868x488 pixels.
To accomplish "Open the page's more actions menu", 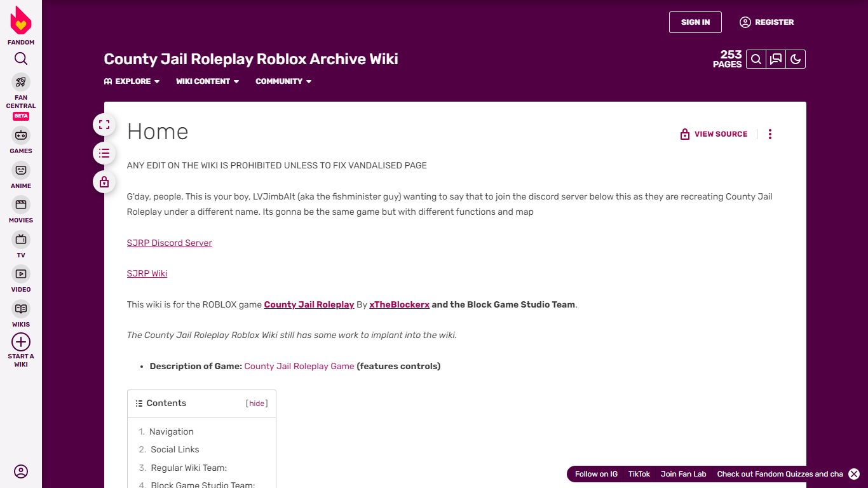I will coord(770,134).
